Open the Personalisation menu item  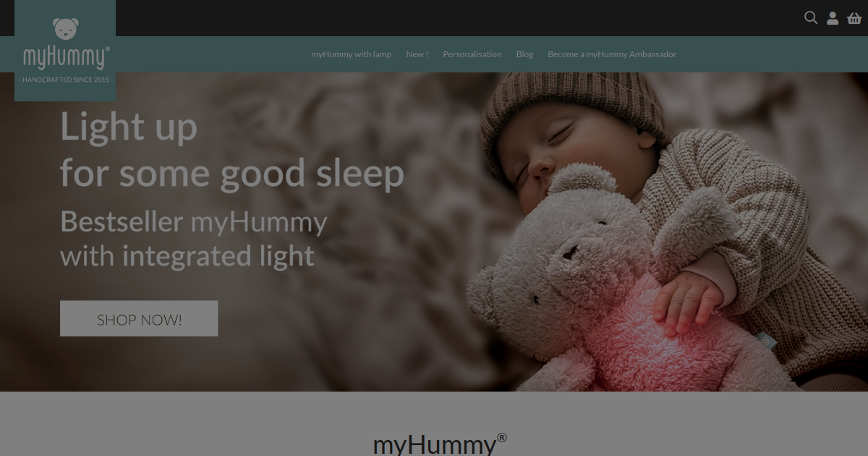[472, 54]
